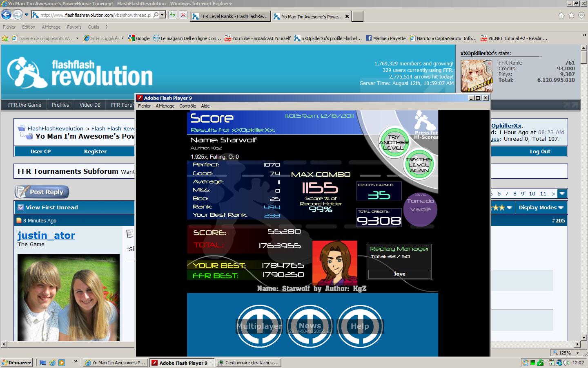Open the Help circle button
Image resolution: width=588 pixels, height=368 pixels.
tap(360, 326)
